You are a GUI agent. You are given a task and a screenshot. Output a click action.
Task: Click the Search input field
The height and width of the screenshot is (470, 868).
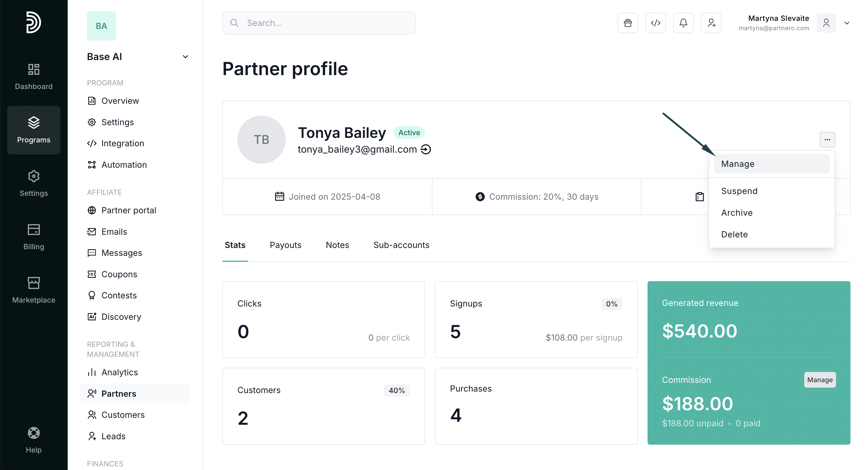(319, 23)
